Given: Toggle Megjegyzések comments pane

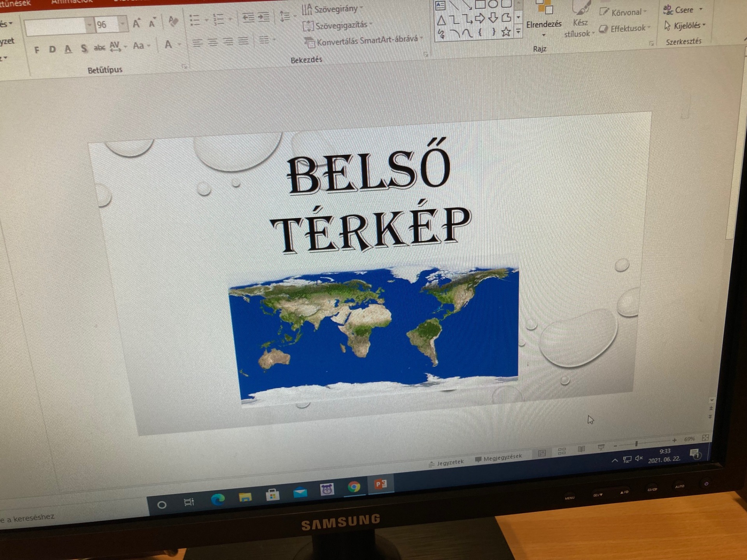Looking at the screenshot, I should click(499, 458).
